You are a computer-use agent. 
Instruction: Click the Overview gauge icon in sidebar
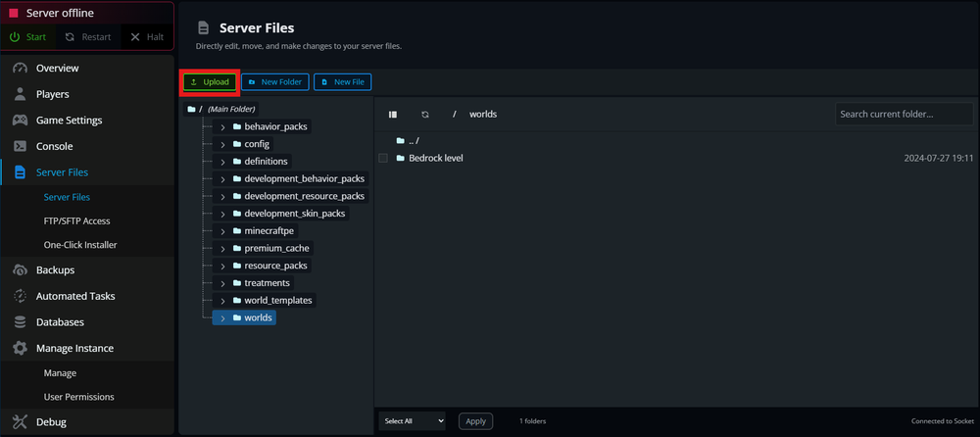pos(20,69)
